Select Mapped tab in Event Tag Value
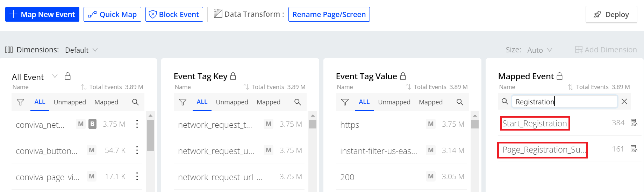Screen dimensions: 644x192 pyautogui.click(x=430, y=102)
